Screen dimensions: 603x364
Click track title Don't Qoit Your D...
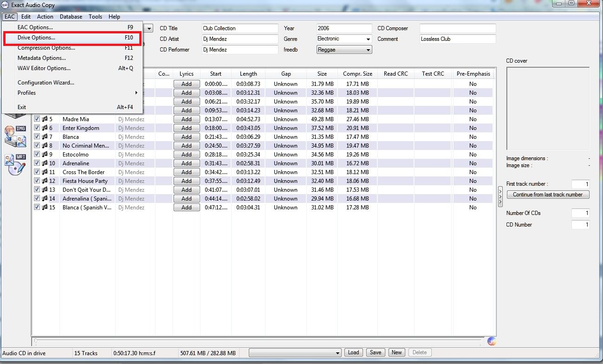[86, 190]
